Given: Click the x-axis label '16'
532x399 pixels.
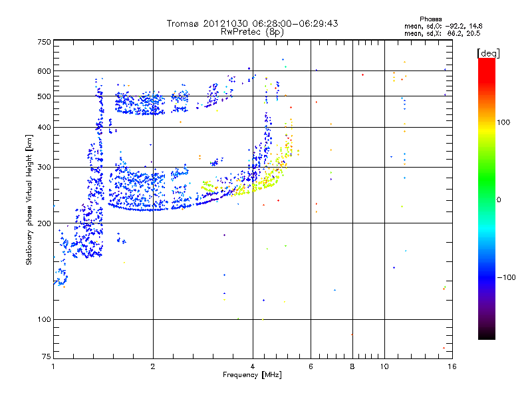Looking at the screenshot, I should click(452, 366).
